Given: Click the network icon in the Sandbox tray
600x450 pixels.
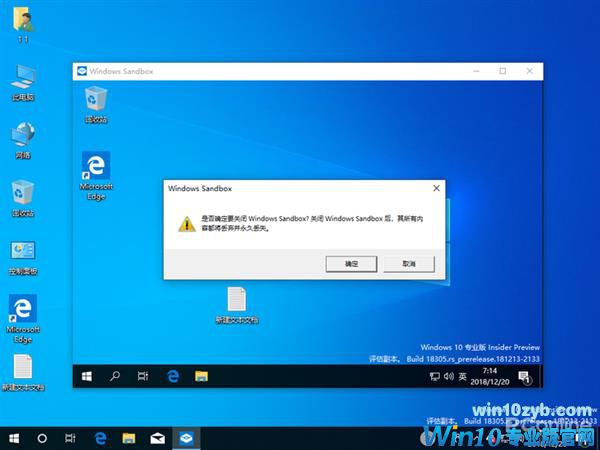Looking at the screenshot, I should point(434,377).
